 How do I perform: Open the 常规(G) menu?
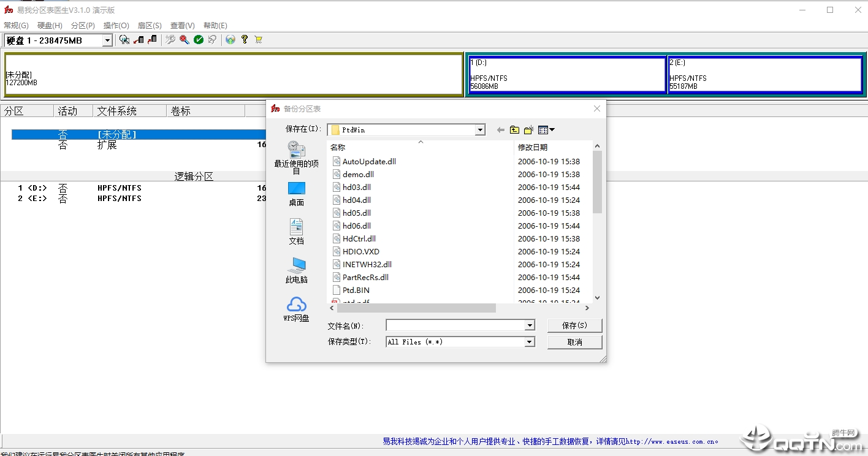pos(16,26)
